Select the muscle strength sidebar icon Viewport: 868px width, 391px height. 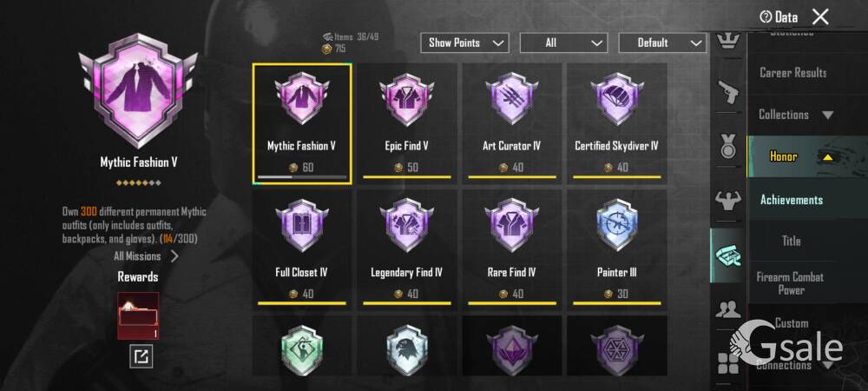(728, 199)
